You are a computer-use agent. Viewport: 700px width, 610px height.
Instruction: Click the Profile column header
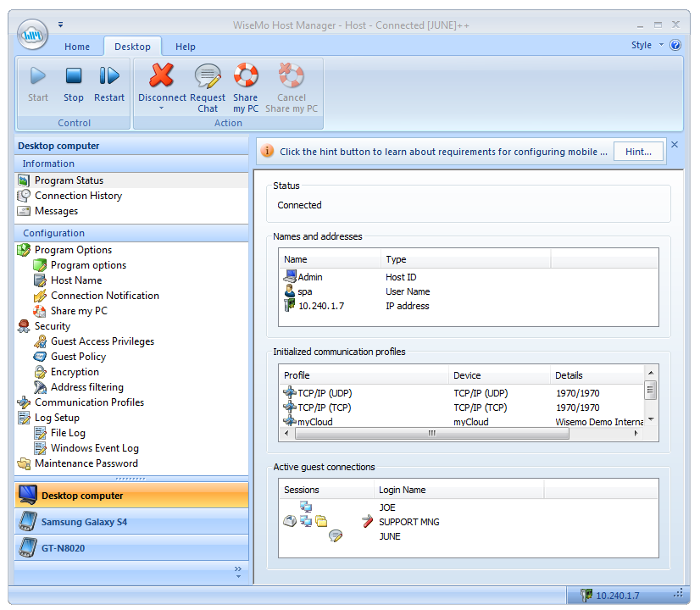[x=364, y=375]
